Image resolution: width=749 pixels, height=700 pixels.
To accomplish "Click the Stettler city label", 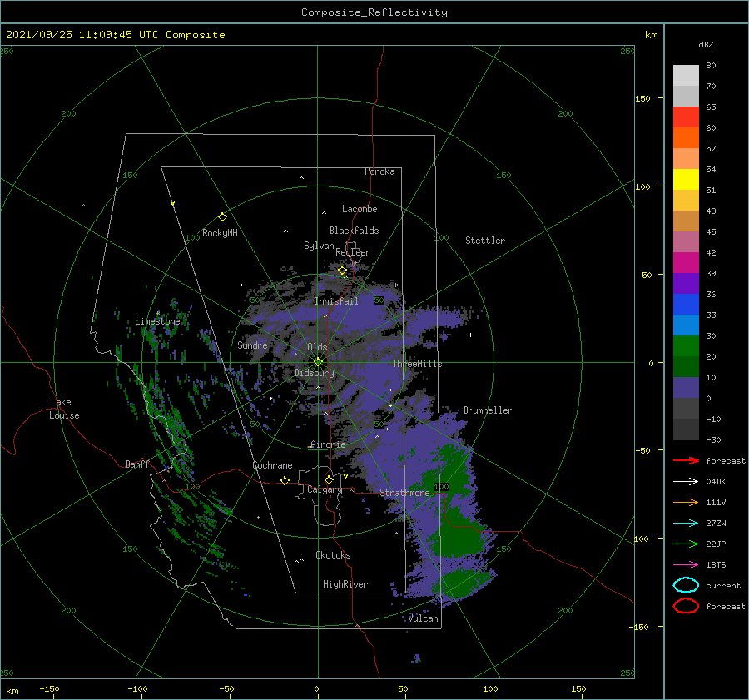I will click(x=485, y=241).
